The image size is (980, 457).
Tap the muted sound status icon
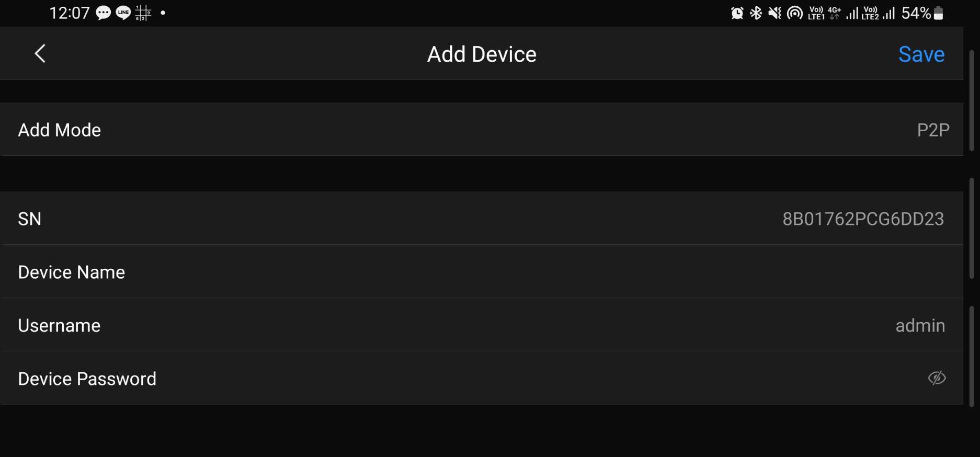pos(774,13)
